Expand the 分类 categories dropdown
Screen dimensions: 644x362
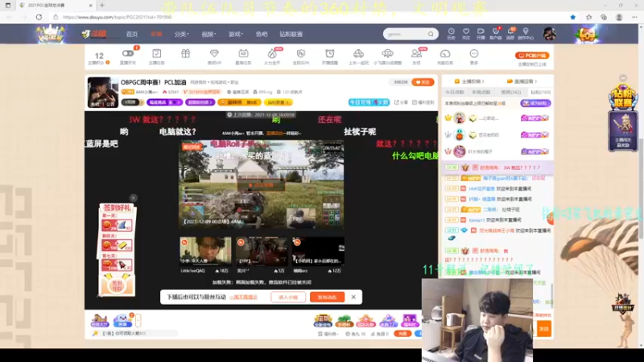[x=181, y=34]
